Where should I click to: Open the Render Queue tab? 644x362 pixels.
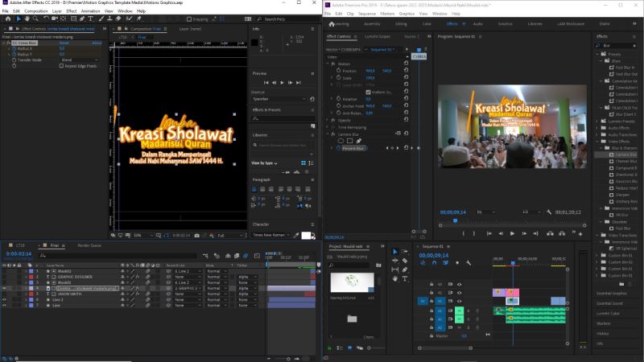pyautogui.click(x=89, y=245)
